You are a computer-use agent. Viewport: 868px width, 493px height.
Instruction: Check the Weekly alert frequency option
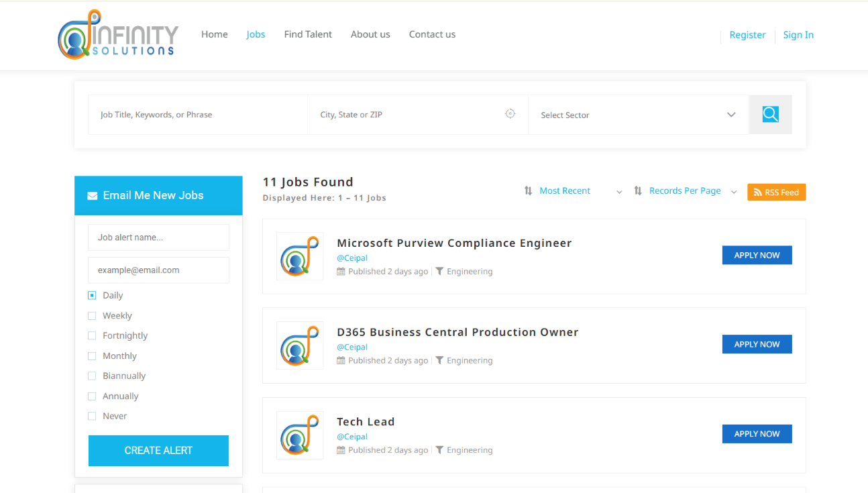tap(93, 316)
